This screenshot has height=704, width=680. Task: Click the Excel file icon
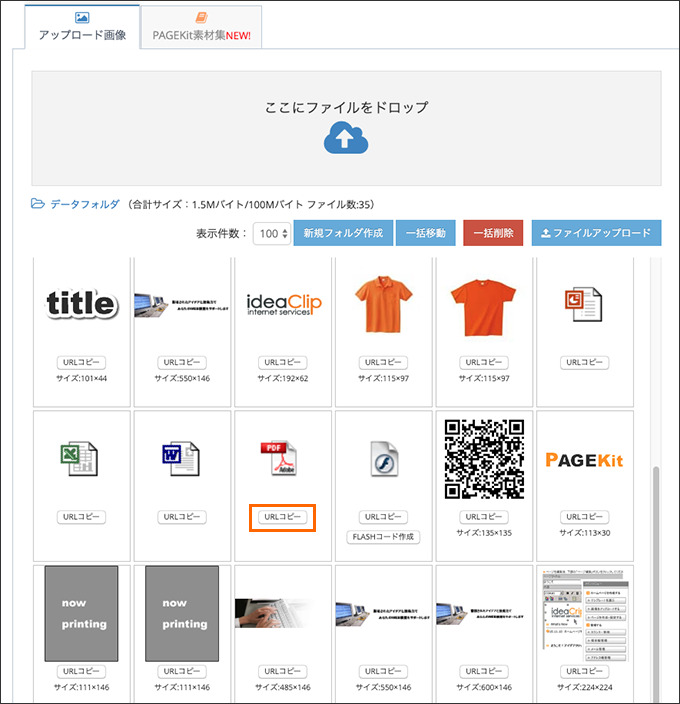[x=79, y=459]
